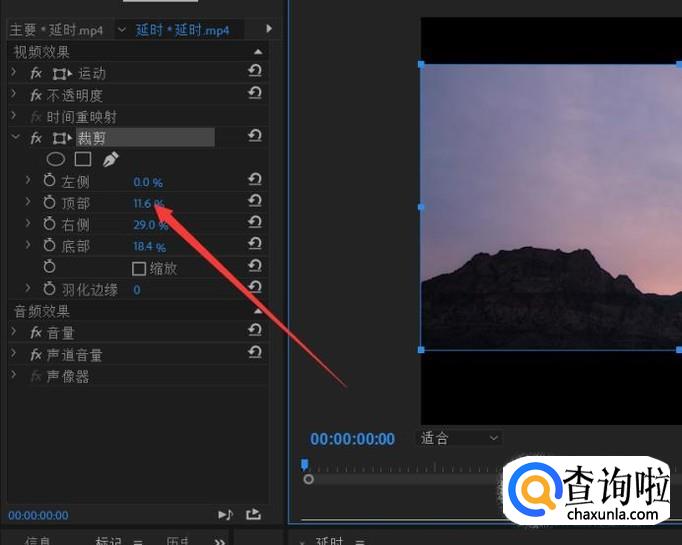Collapse the 裁剪 effect
The width and height of the screenshot is (682, 545).
click(x=15, y=137)
